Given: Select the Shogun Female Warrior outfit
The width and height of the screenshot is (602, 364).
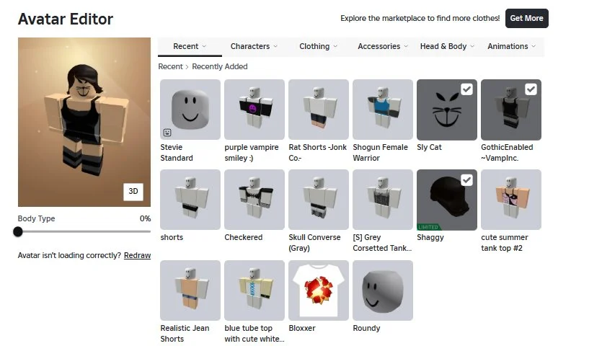Looking at the screenshot, I should [x=383, y=110].
